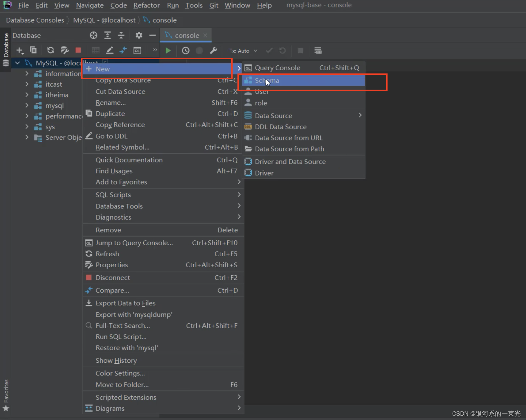Select Schema in the New submenu
Viewport: 526px width, 420px height.
pos(304,80)
